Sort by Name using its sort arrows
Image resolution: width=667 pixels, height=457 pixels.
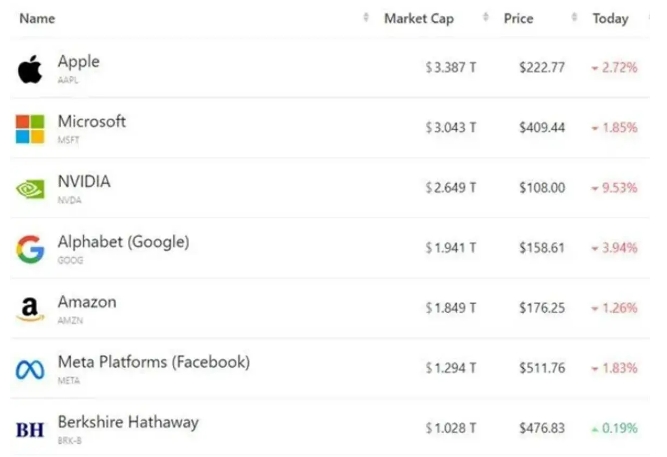pyautogui.click(x=366, y=17)
